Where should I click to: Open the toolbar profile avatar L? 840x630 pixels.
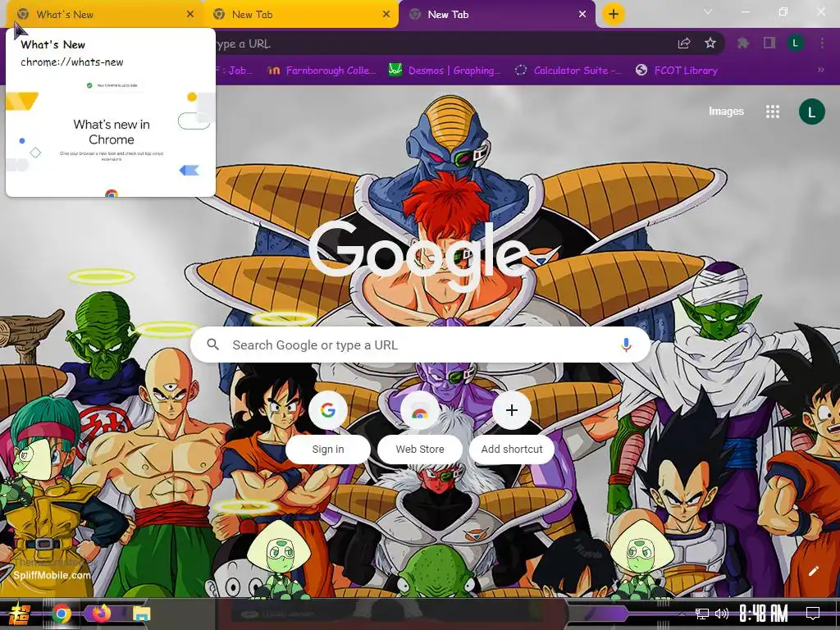pos(796,43)
